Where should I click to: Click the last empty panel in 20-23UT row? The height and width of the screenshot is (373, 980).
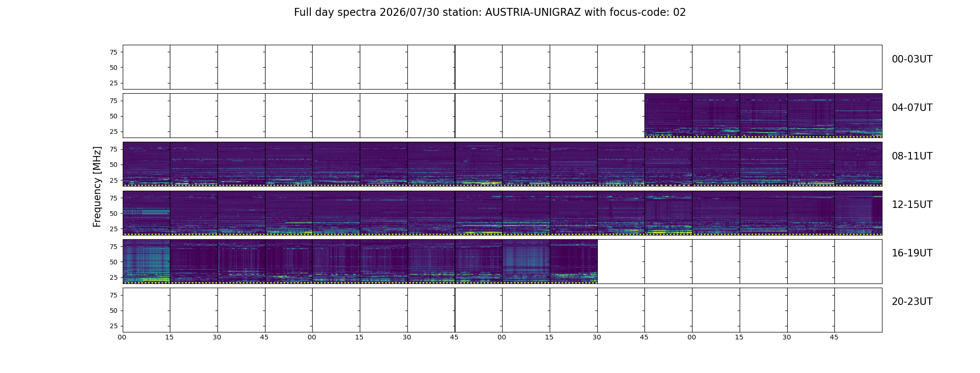[858, 310]
